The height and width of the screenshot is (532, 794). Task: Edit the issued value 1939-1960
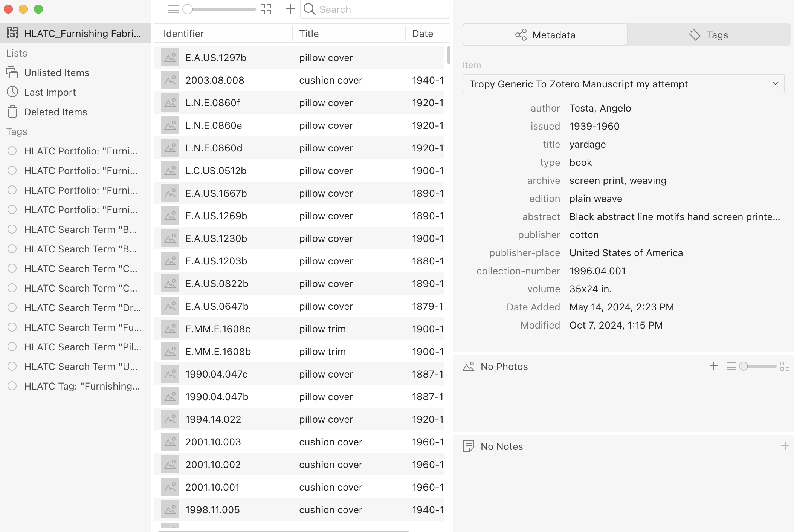[594, 126]
